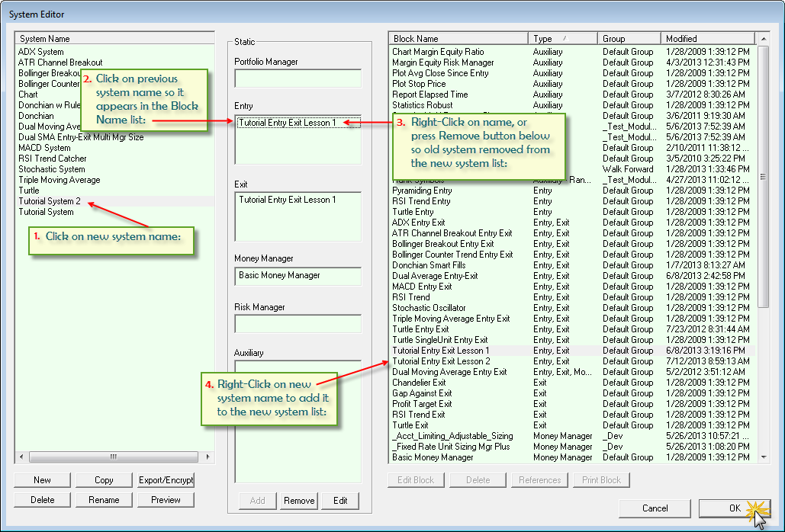Screen dimensions: 785x532
Task: Click the Cancel button
Action: [x=655, y=508]
